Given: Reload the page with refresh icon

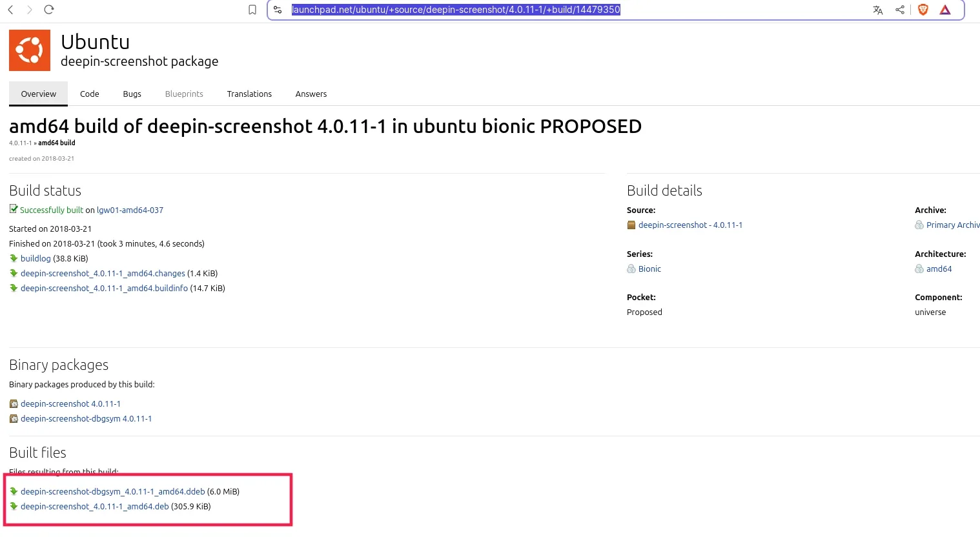Looking at the screenshot, I should pyautogui.click(x=49, y=10).
